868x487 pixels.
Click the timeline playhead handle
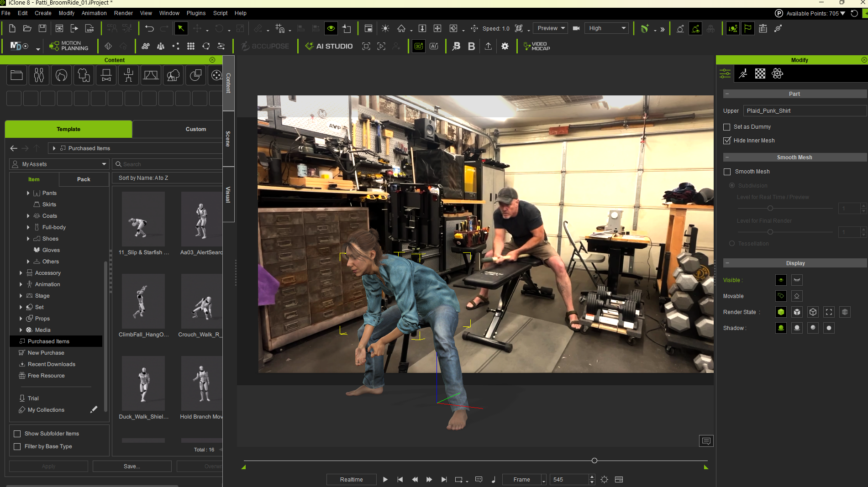[594, 461]
